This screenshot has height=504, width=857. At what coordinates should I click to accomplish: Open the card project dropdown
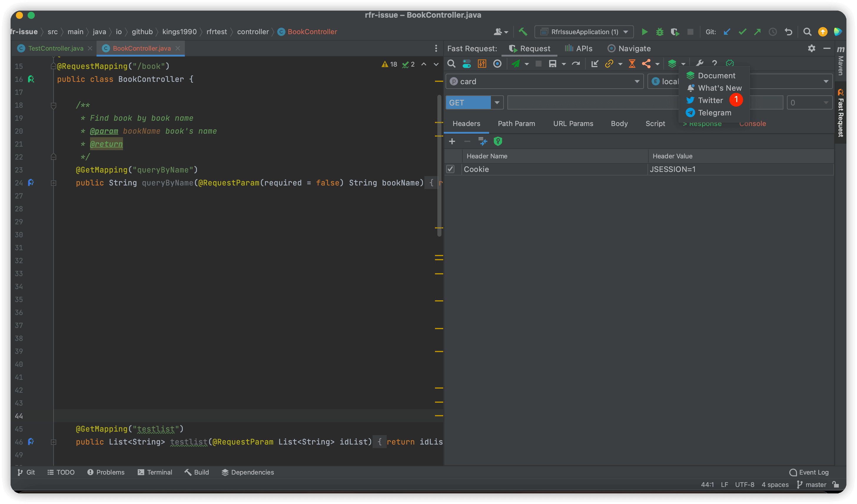[x=637, y=81]
